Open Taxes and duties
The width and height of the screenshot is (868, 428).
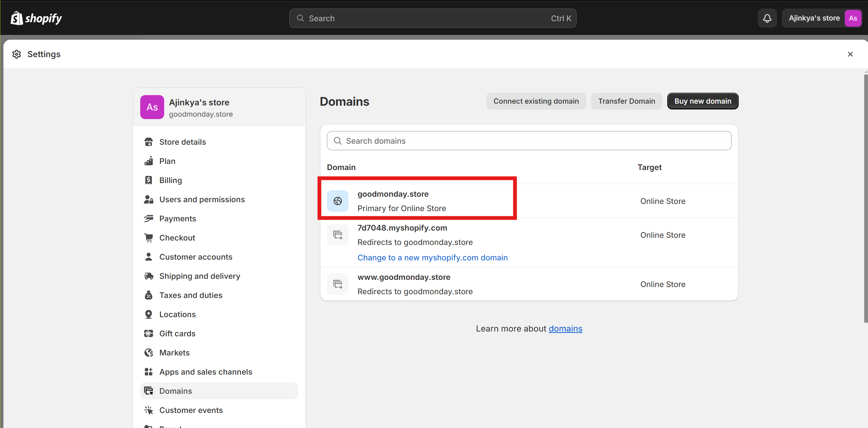(x=219, y=295)
